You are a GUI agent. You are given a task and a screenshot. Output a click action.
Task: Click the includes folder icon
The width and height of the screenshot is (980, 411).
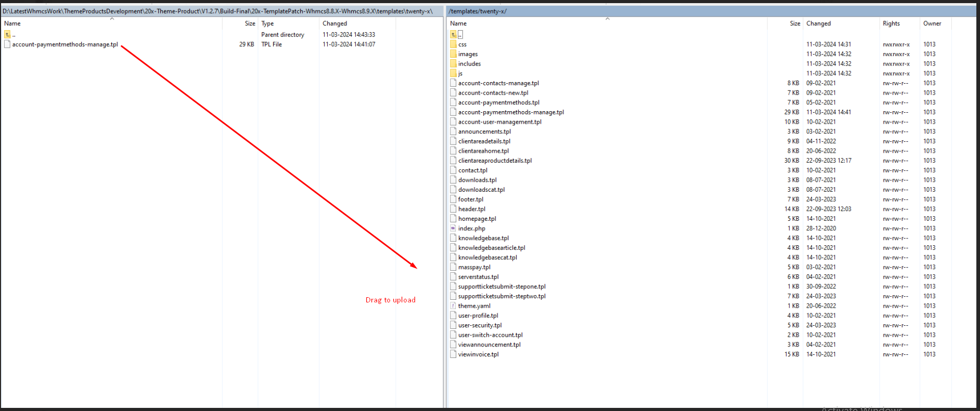click(x=453, y=64)
